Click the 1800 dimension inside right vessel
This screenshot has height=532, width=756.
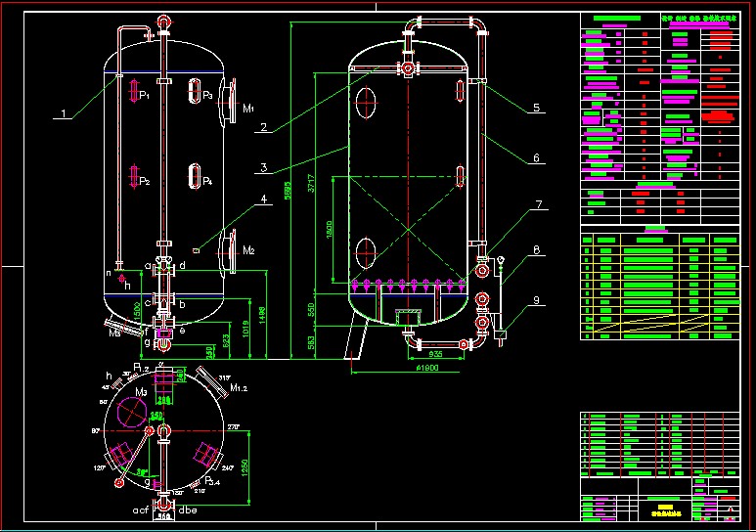point(331,227)
